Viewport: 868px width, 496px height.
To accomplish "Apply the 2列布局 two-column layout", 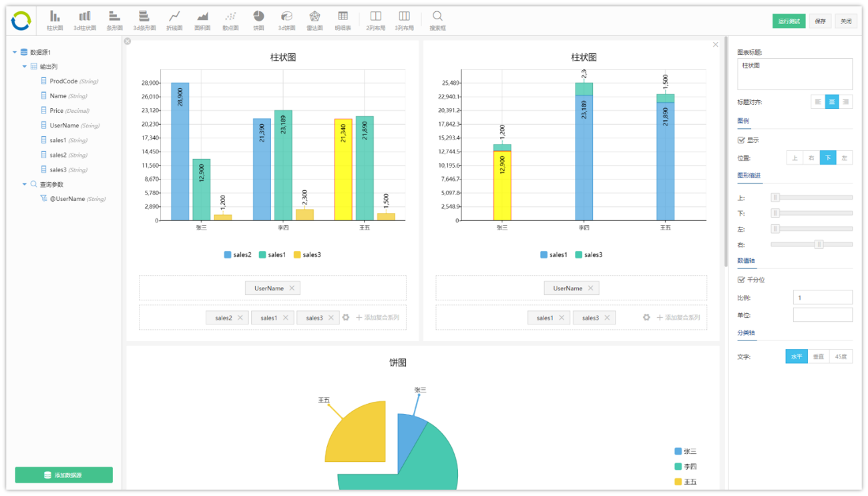I will [376, 20].
